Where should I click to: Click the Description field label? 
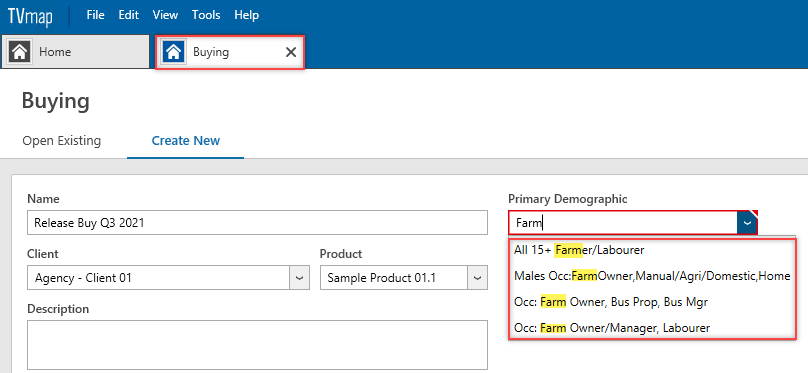tap(58, 309)
